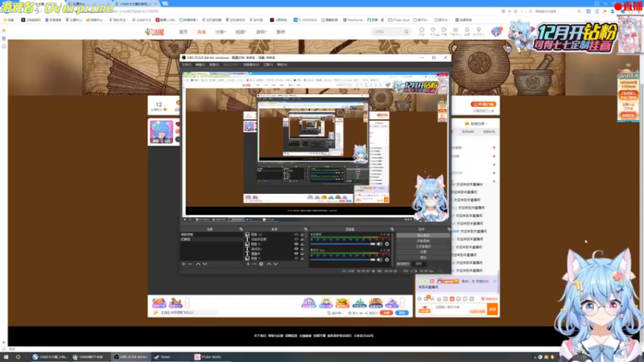Open the watch history clock icon
644x362 pixels.
422,31
